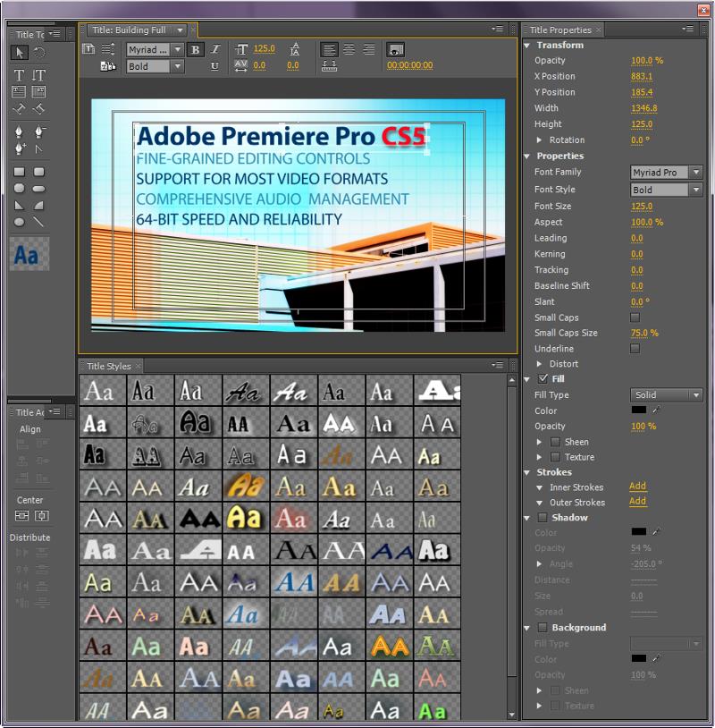Center-align the title text
715x728 pixels.
pyautogui.click(x=349, y=49)
